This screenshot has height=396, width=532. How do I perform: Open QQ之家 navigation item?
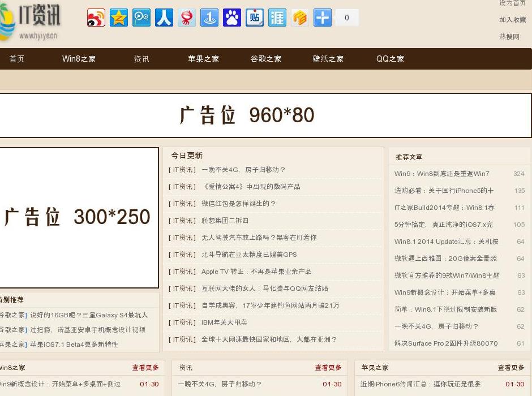[x=390, y=59]
